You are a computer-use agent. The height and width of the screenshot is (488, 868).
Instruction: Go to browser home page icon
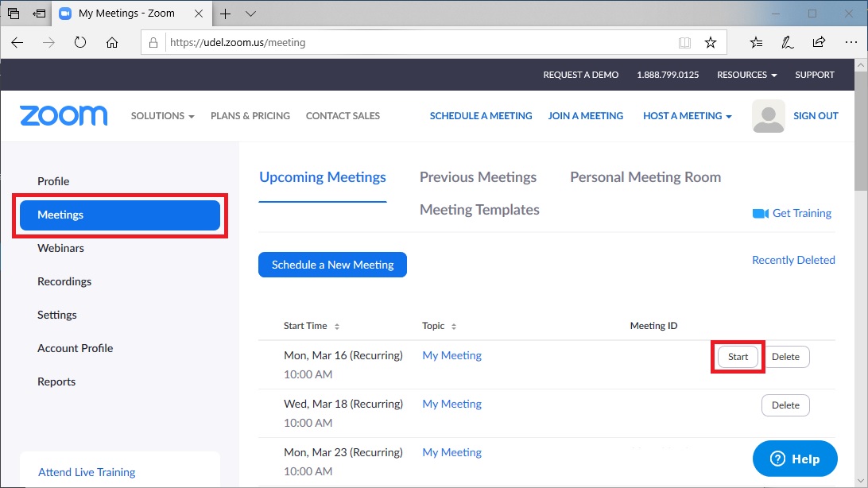[x=112, y=43]
